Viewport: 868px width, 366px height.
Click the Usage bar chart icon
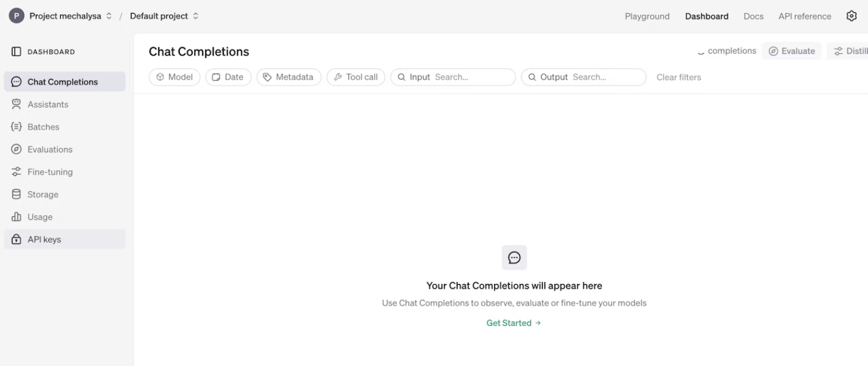point(17,217)
